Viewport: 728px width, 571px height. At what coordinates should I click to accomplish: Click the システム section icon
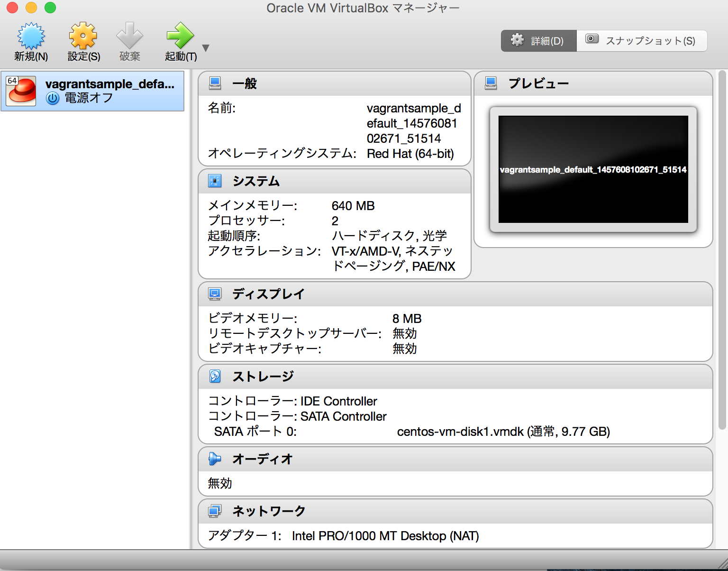pyautogui.click(x=216, y=181)
